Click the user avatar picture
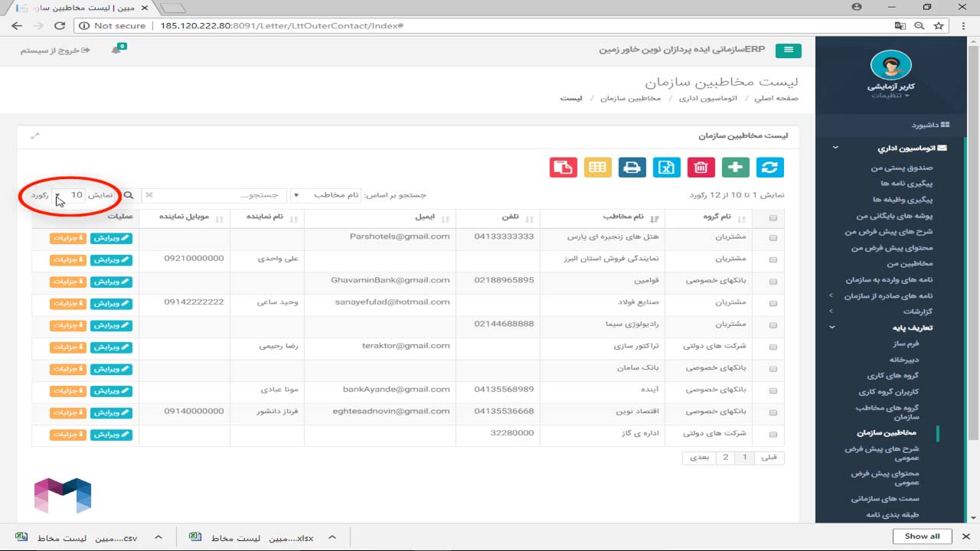Viewport: 980px width, 551px height. 891,66
